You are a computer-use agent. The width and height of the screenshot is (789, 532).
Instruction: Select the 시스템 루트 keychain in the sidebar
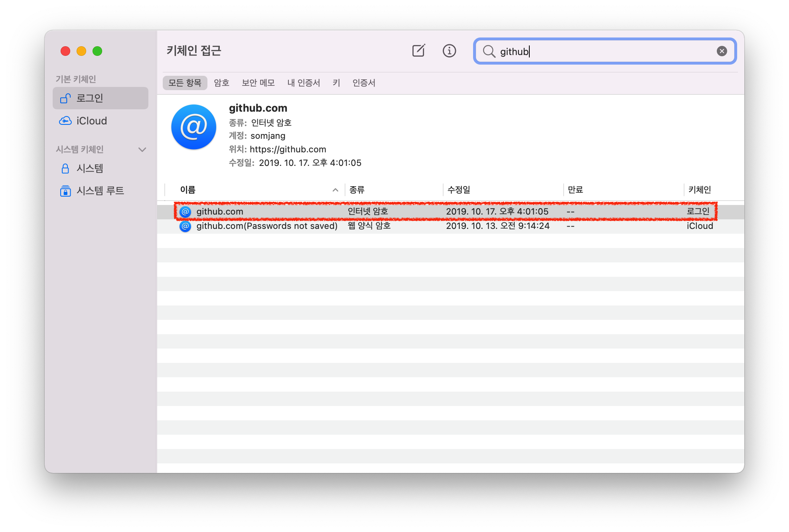click(101, 191)
